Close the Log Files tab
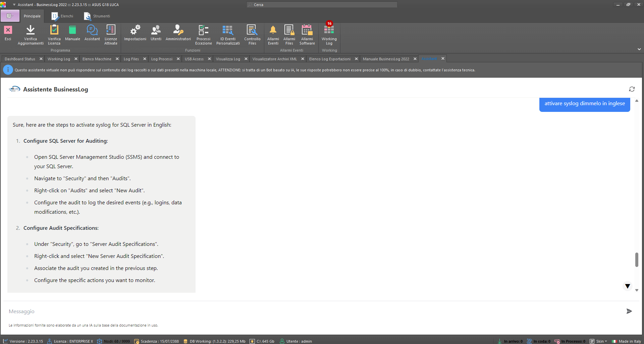644x344 pixels. (145, 59)
